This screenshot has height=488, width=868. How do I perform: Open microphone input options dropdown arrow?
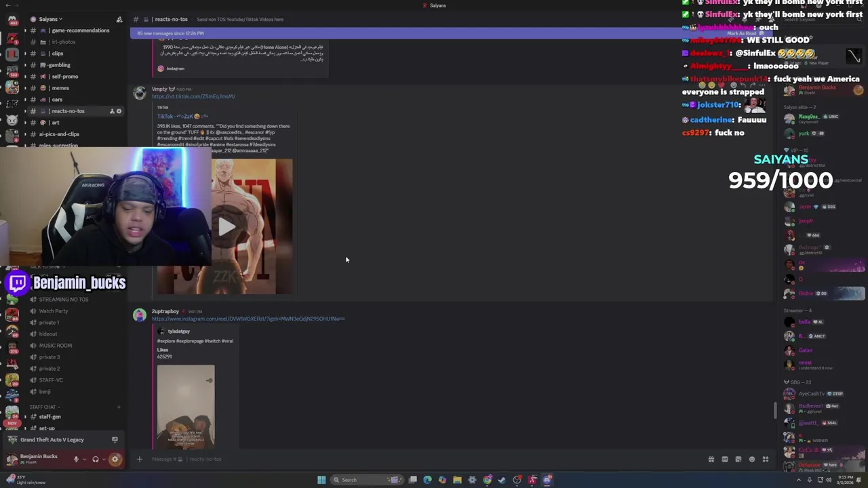84,460
